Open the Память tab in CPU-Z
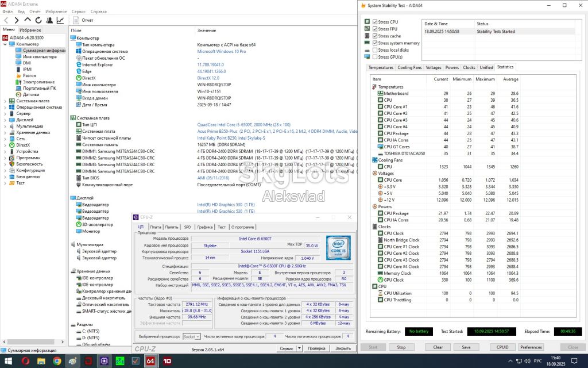Screen dimensions: 588x368 [172, 227]
